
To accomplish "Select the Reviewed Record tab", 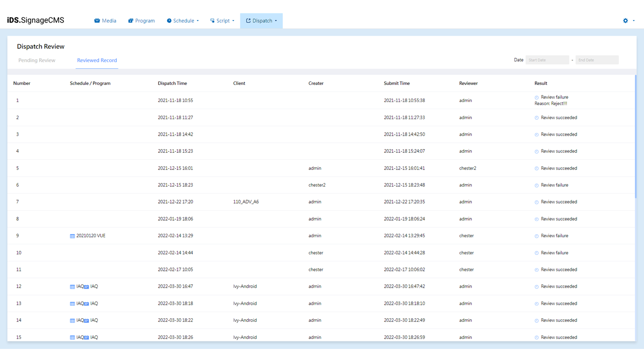I will (97, 60).
